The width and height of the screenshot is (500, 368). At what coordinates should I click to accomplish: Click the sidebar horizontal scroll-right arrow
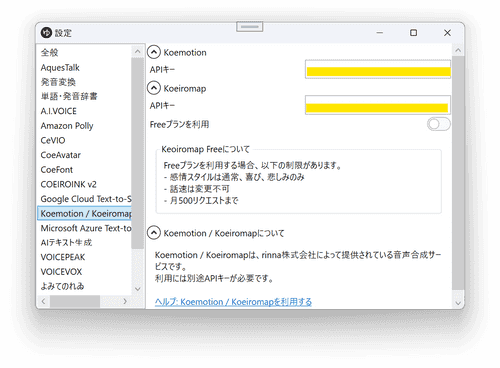point(125,301)
